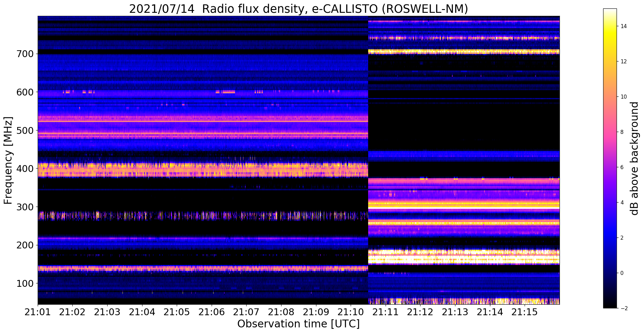
Task: Click the 21:13 time tick label
Action: pos(455,312)
